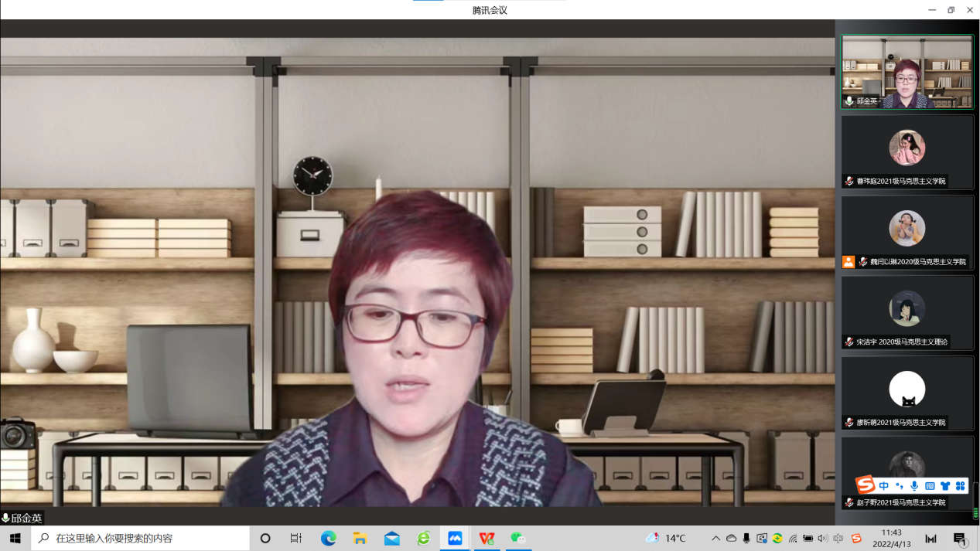Open Windows Start menu

[15, 538]
